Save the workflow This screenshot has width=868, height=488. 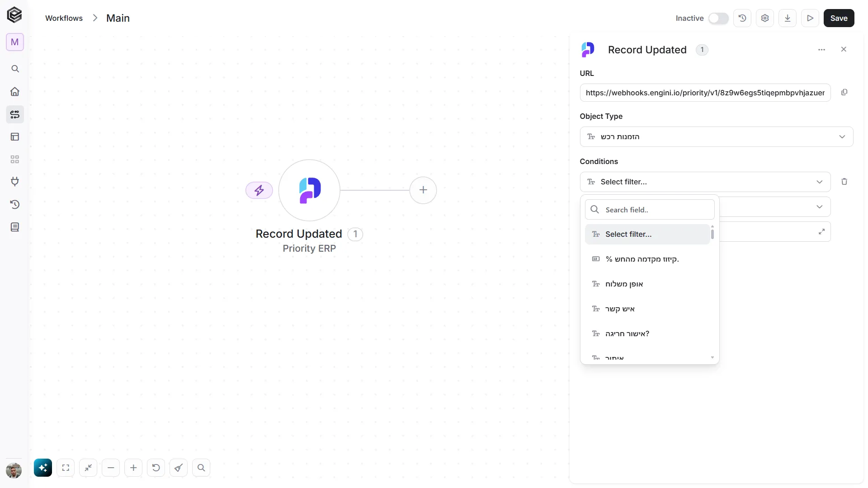[839, 18]
